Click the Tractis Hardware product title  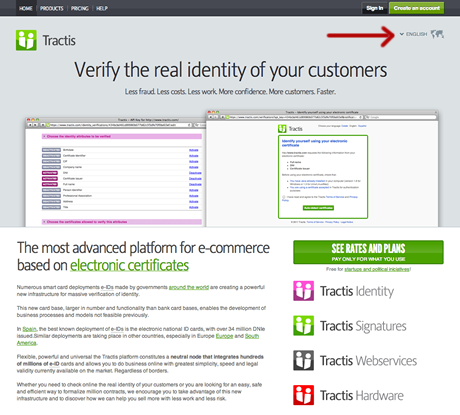[x=362, y=395]
